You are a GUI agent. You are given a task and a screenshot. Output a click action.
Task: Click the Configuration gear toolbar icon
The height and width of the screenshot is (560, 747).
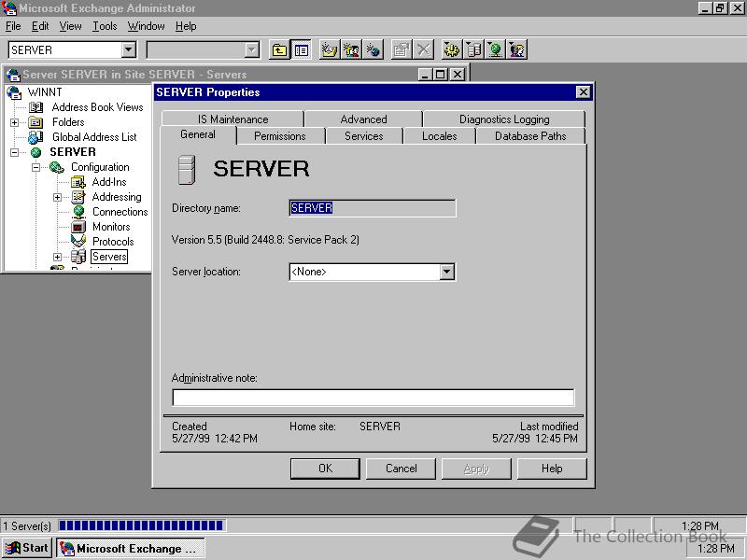click(x=452, y=49)
